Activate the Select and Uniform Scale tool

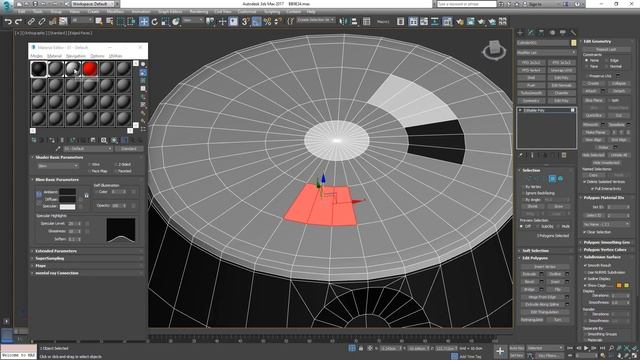pos(165,22)
